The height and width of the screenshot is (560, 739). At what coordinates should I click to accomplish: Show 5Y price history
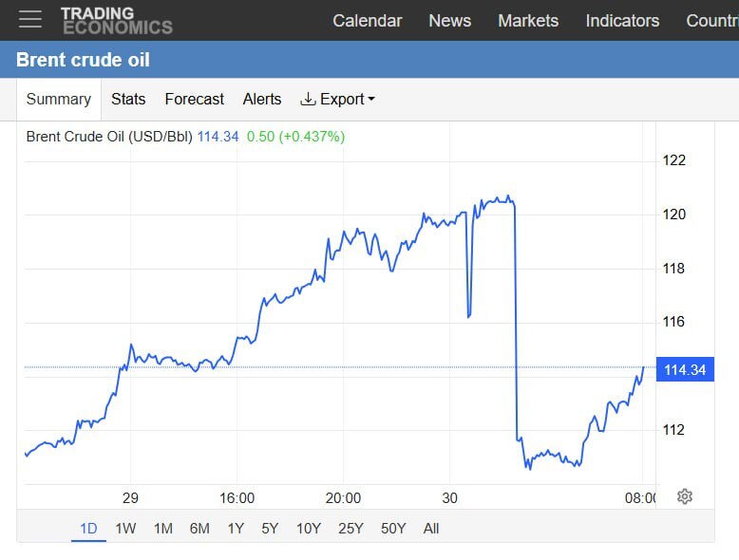[271, 529]
